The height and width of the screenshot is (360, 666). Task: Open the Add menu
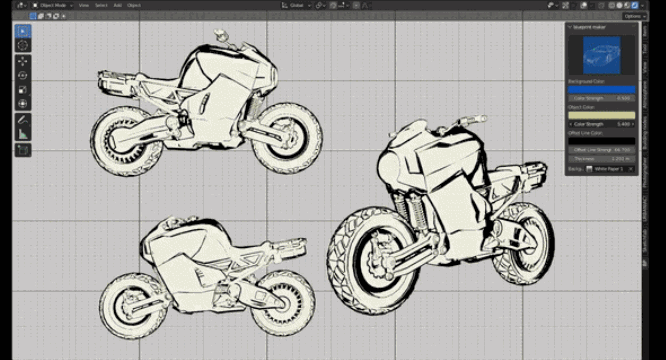click(x=118, y=6)
